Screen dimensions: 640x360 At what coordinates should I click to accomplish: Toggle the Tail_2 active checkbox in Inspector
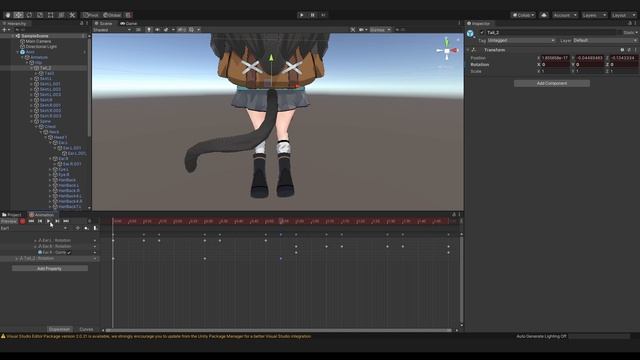tap(482, 32)
